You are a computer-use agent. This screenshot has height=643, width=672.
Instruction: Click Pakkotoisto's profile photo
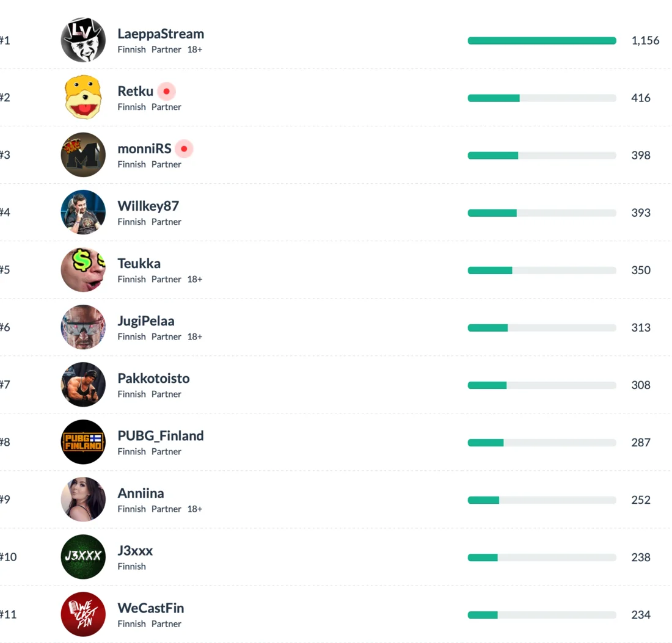point(83,385)
